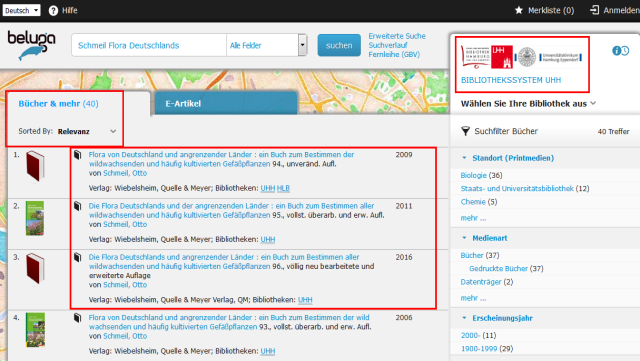Open Fernleihe (GBV) link
Image resolution: width=640 pixels, height=361 pixels.
coord(394,54)
